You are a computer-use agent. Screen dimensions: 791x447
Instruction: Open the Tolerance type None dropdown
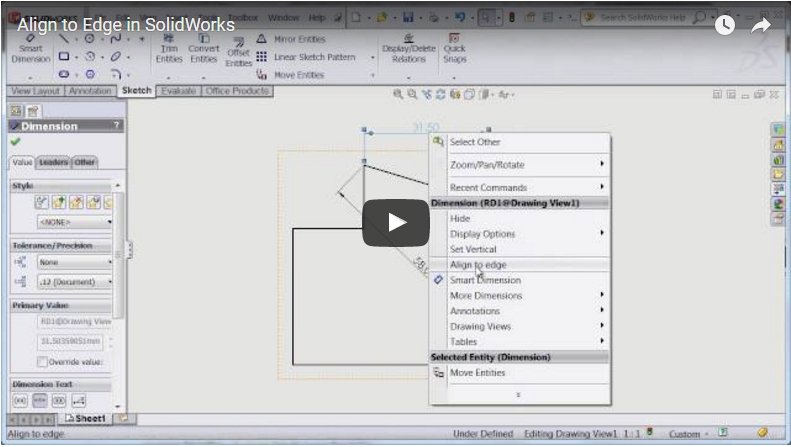pyautogui.click(x=75, y=262)
